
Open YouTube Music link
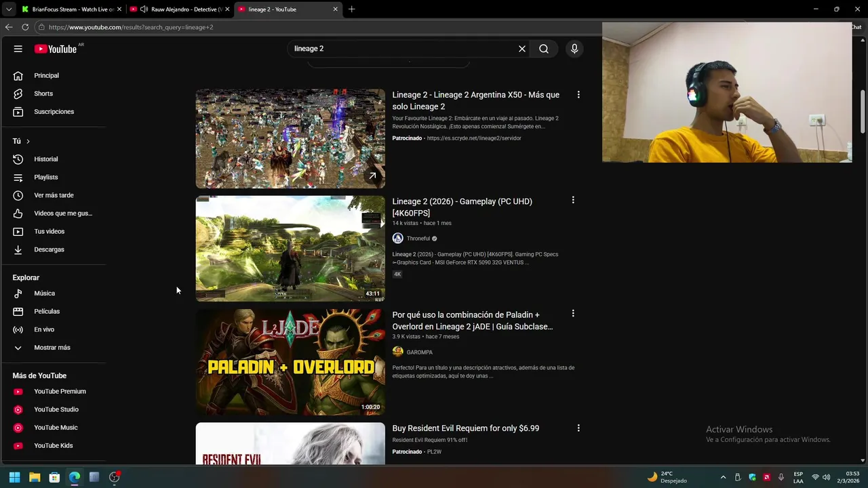tap(54, 428)
